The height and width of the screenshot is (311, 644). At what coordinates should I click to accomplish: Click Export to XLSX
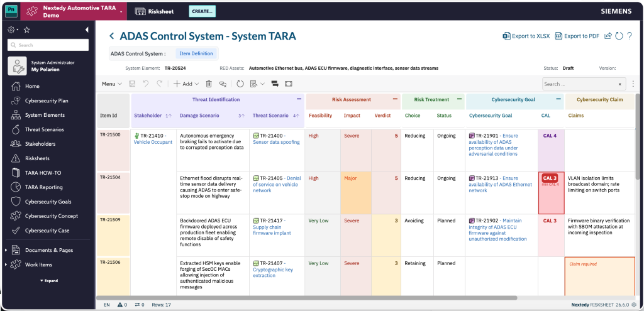(x=526, y=36)
